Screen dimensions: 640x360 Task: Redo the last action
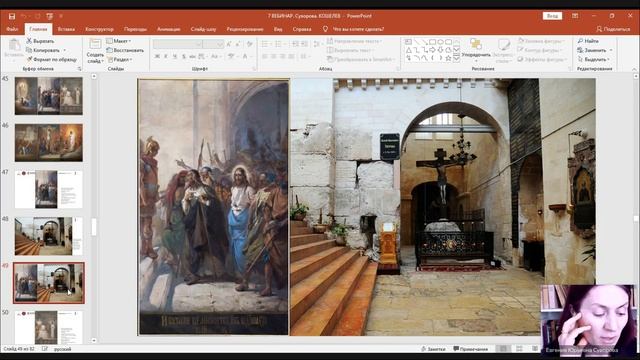pos(38,16)
